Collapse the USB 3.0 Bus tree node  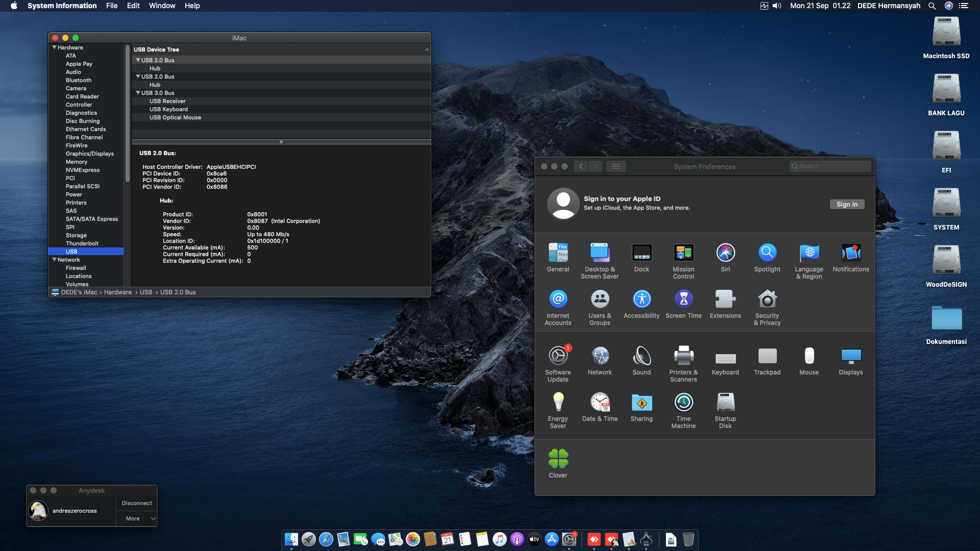(138, 93)
